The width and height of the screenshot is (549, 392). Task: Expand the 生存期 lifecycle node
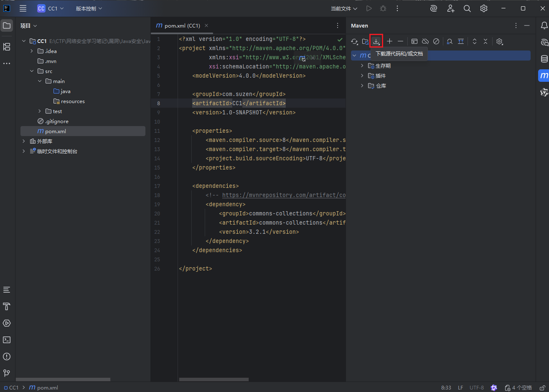click(x=362, y=66)
